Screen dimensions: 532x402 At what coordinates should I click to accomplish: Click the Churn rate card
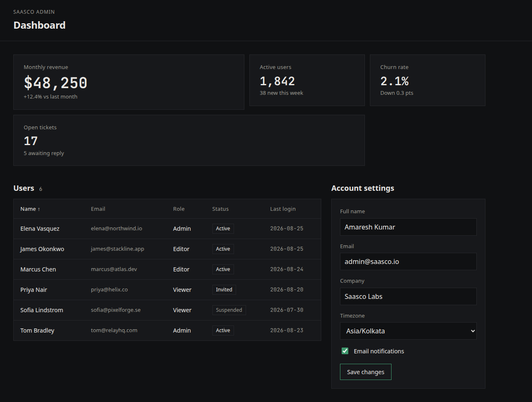tap(428, 80)
